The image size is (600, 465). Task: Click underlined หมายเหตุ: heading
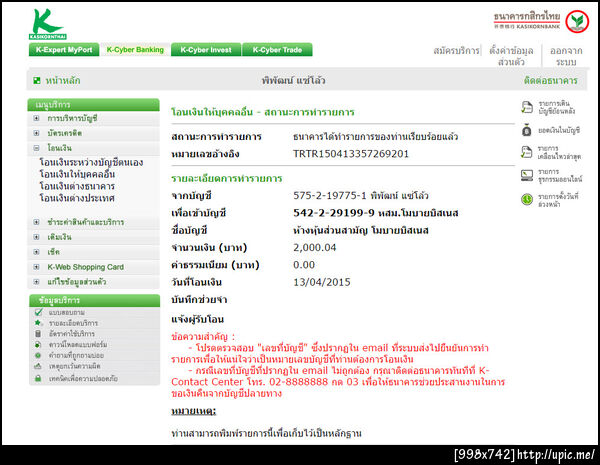click(194, 411)
